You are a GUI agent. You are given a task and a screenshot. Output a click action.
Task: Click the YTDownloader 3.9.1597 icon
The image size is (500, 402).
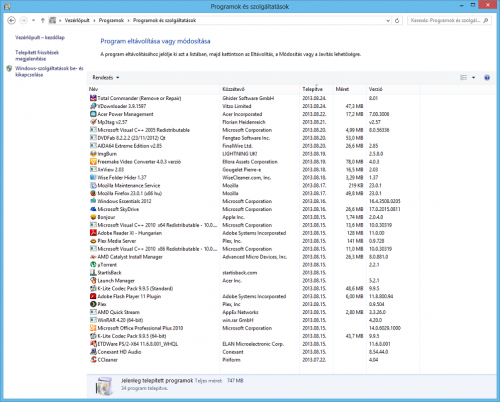click(x=93, y=106)
